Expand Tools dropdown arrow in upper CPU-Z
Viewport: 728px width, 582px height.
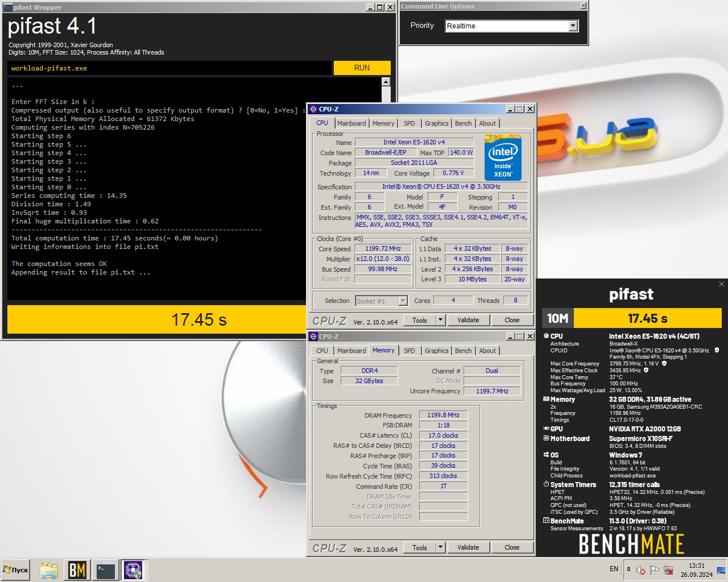pyautogui.click(x=440, y=320)
